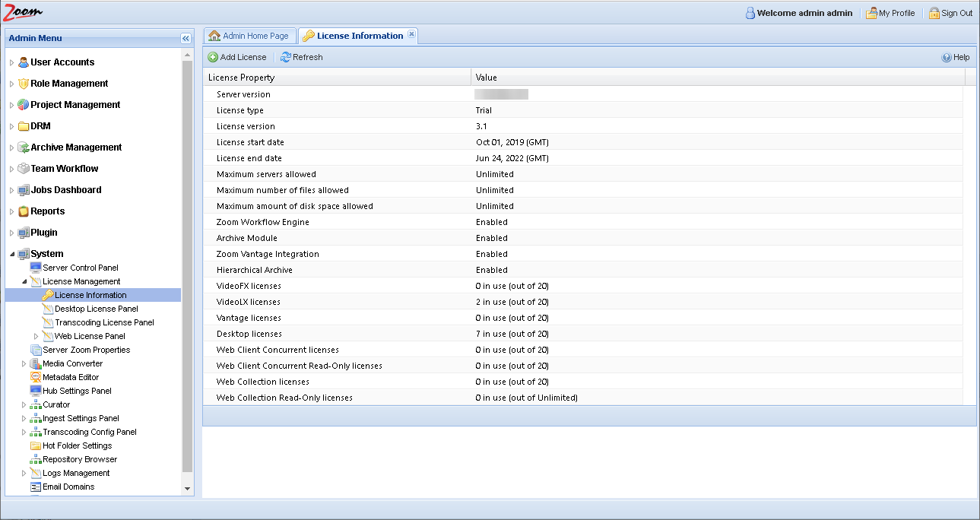Switch to the Admin Home Page tab
The image size is (980, 520).
[x=249, y=36]
